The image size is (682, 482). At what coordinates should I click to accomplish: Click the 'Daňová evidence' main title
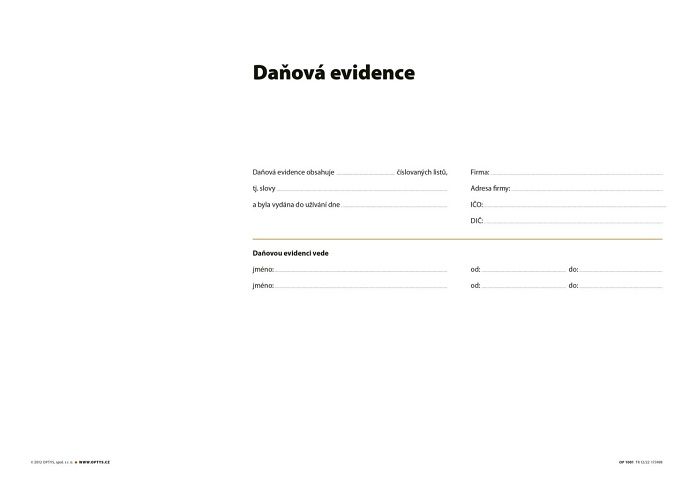[x=333, y=73]
